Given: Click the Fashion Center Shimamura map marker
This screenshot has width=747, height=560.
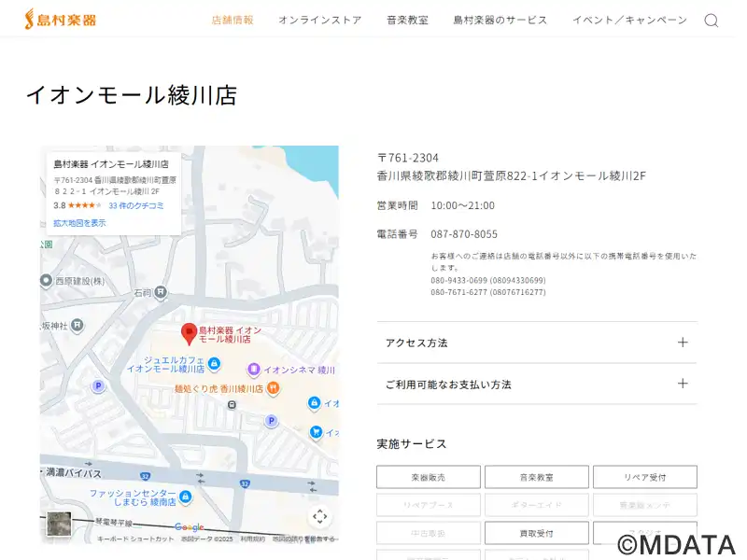Looking at the screenshot, I should (x=185, y=497).
